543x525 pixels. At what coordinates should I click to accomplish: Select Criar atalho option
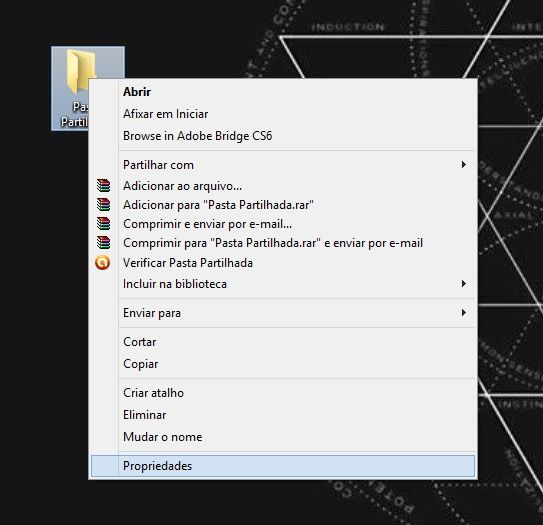[283, 393]
